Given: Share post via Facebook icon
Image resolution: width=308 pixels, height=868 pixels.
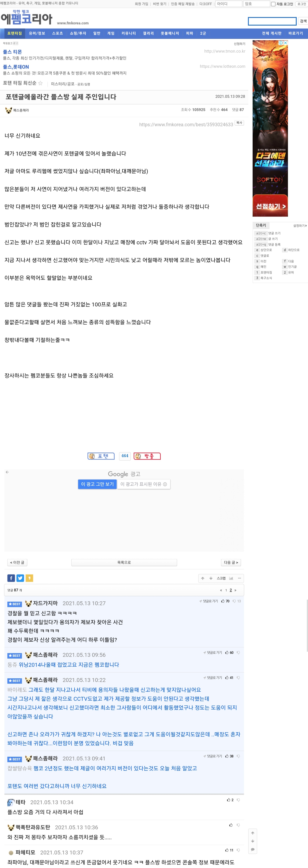Looking at the screenshot, I should click(x=11, y=578).
